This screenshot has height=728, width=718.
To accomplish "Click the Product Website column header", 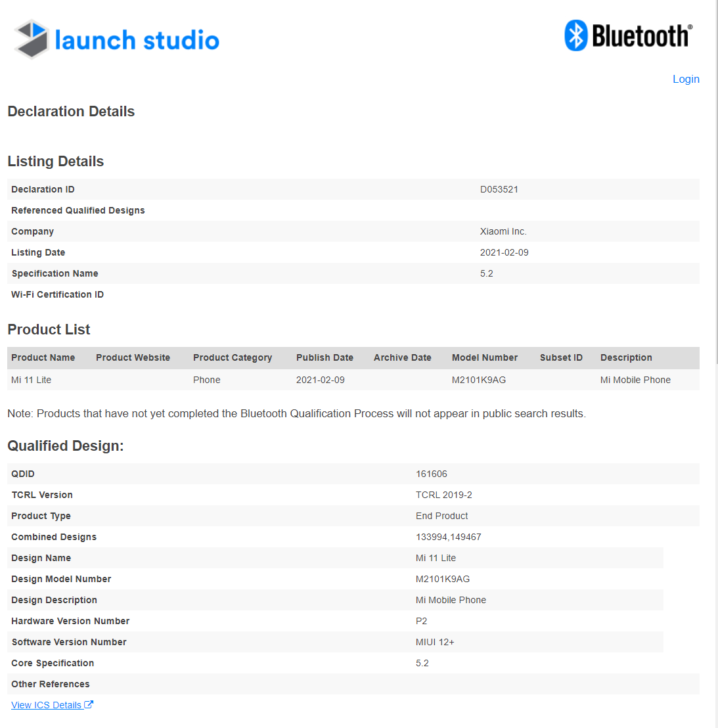I will [x=133, y=357].
